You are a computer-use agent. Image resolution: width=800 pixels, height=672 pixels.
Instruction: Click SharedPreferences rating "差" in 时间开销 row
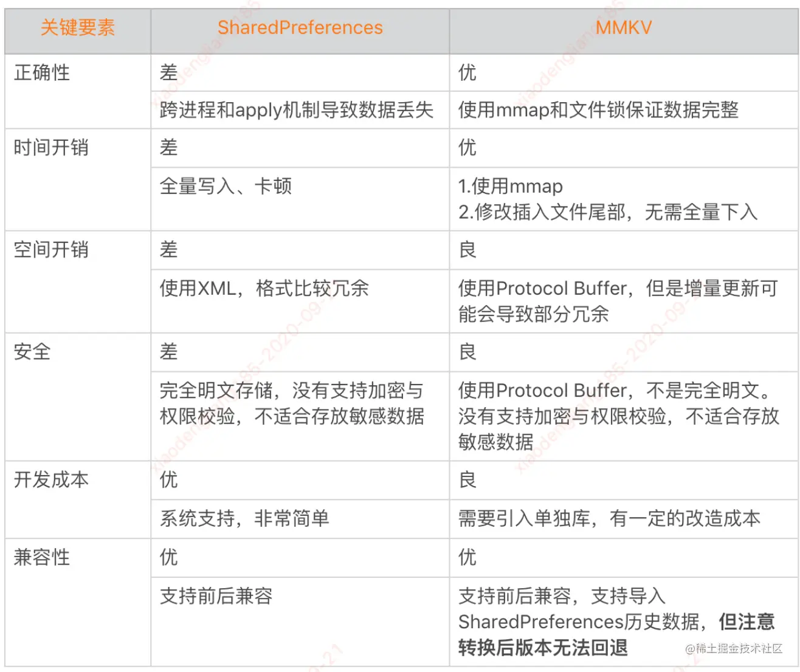click(x=300, y=148)
